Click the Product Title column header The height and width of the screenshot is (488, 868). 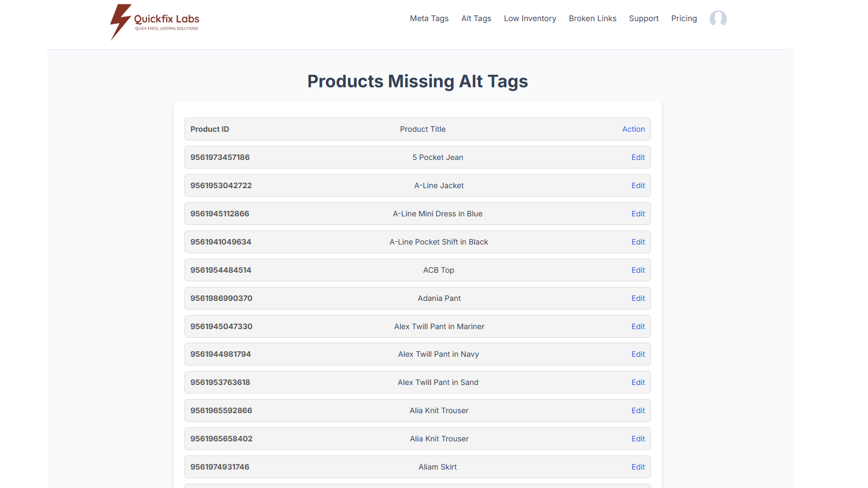(x=423, y=129)
